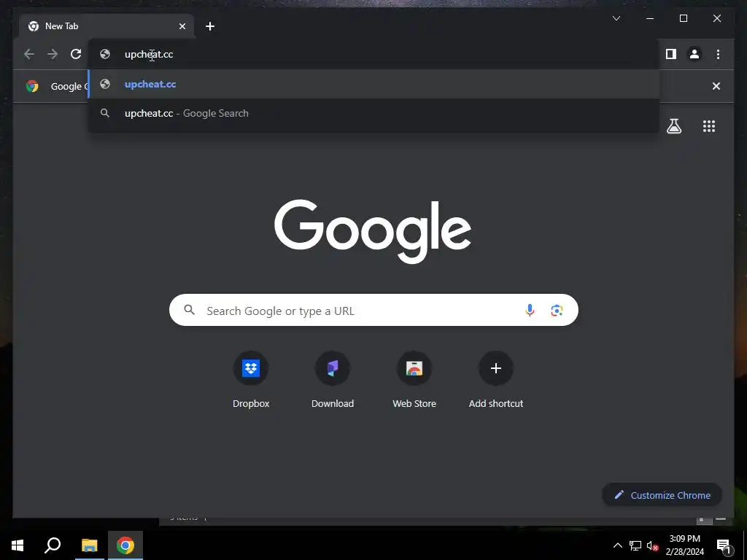Click in the address bar text

click(149, 54)
